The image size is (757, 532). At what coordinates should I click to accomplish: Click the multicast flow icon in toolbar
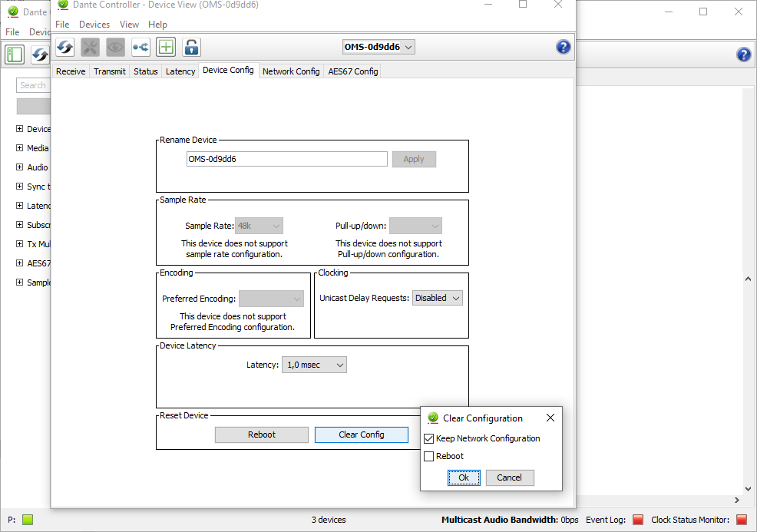coord(140,47)
